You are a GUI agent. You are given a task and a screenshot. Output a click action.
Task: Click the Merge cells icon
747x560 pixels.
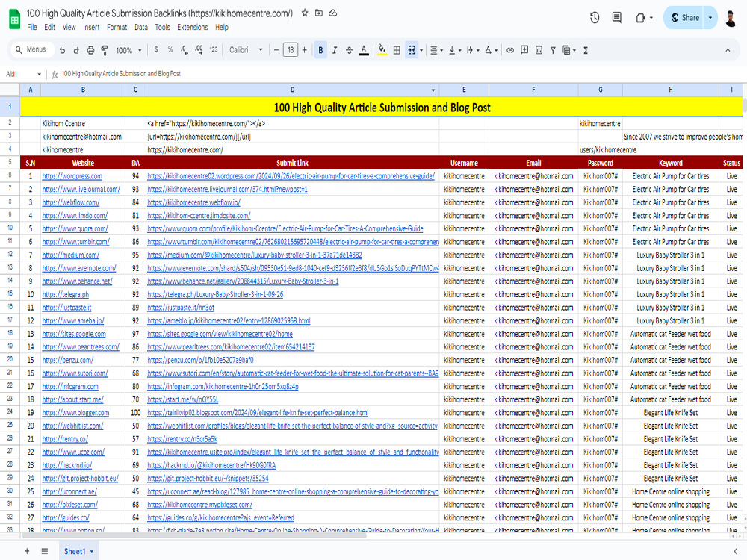[x=412, y=50]
